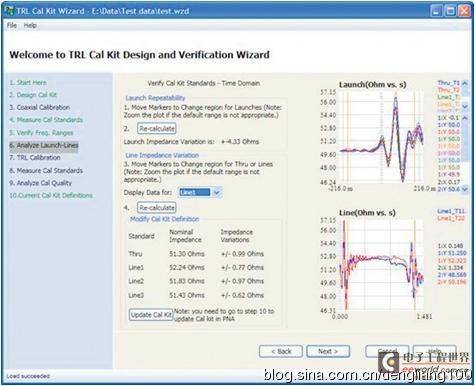The image size is (475, 386).
Task: Open the Help menu
Action: pos(30,25)
